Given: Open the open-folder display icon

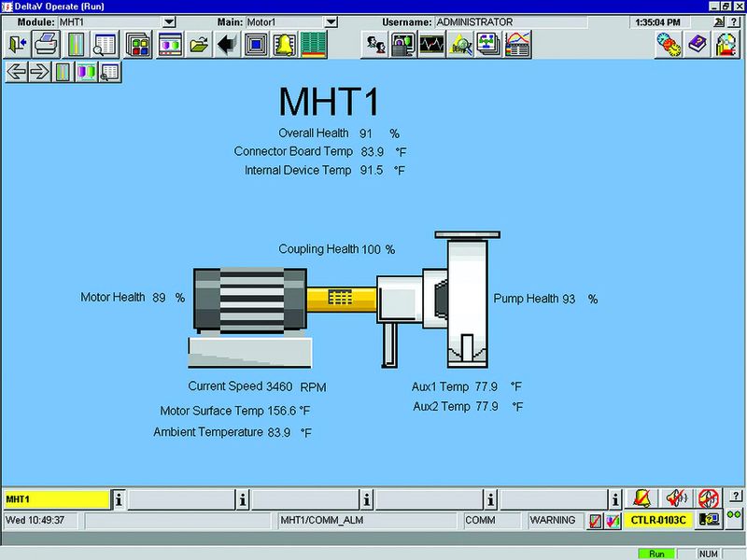Looking at the screenshot, I should [199, 45].
